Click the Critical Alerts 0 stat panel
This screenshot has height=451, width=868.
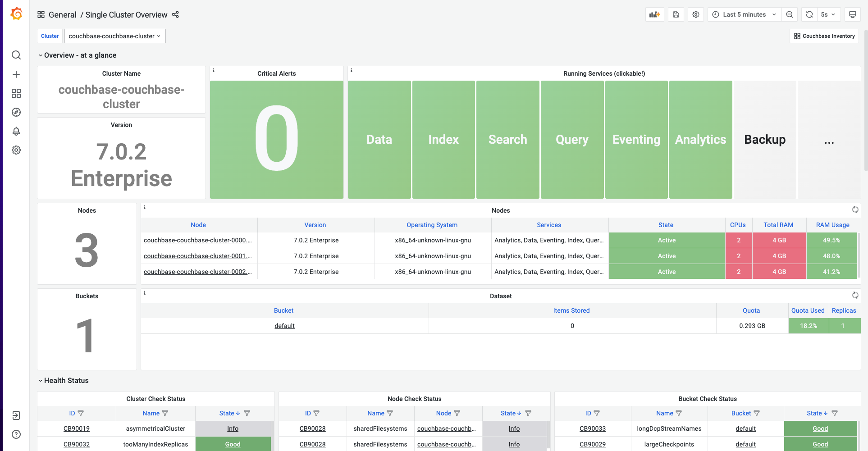coord(277,140)
